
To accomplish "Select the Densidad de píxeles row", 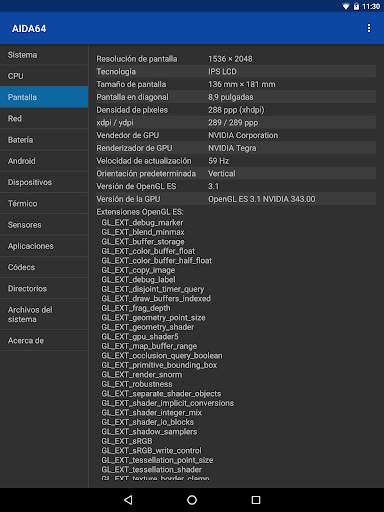I will [236, 110].
